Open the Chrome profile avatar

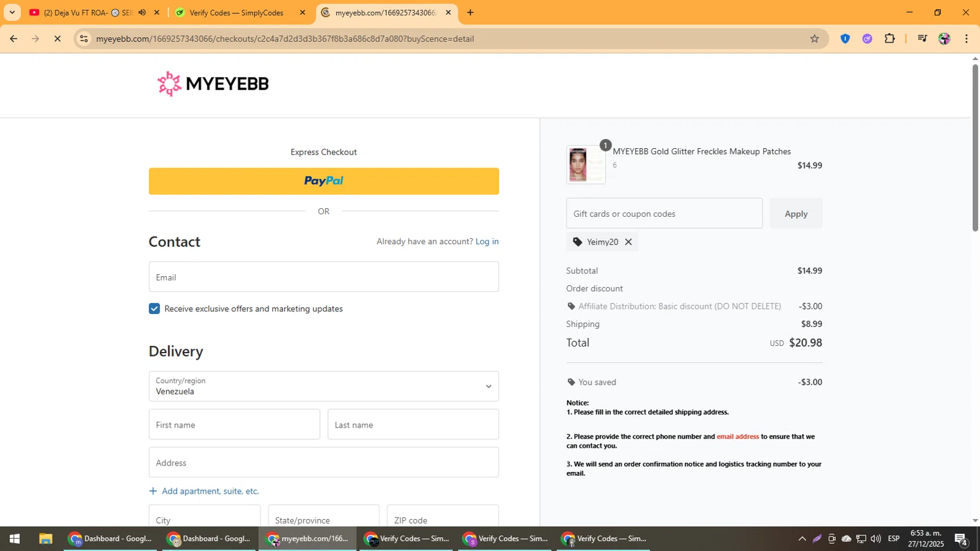[x=944, y=39]
